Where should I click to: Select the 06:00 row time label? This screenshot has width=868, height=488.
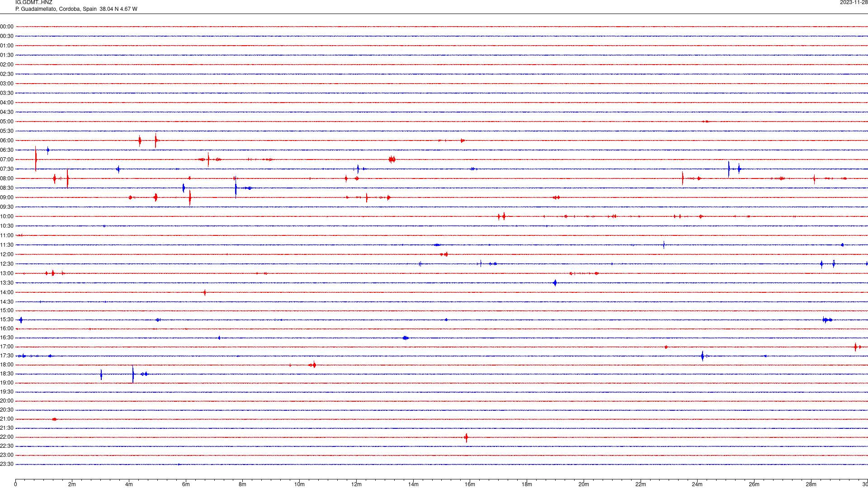7,141
